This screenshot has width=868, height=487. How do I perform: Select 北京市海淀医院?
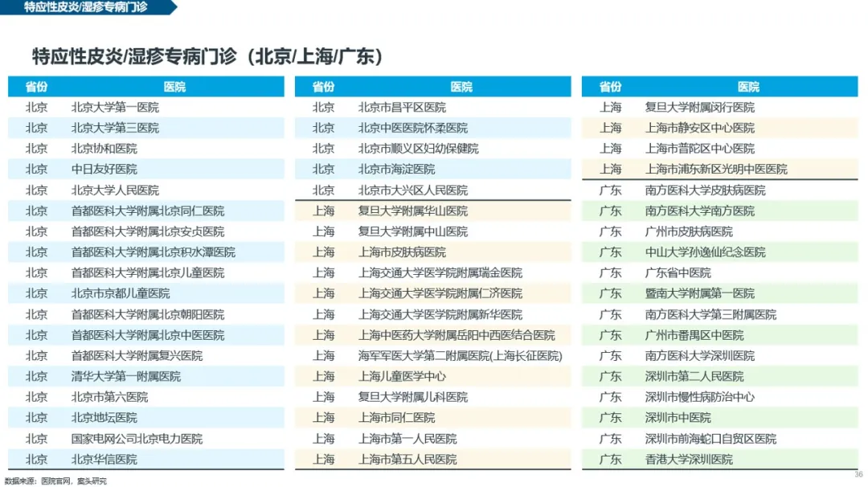pos(396,170)
